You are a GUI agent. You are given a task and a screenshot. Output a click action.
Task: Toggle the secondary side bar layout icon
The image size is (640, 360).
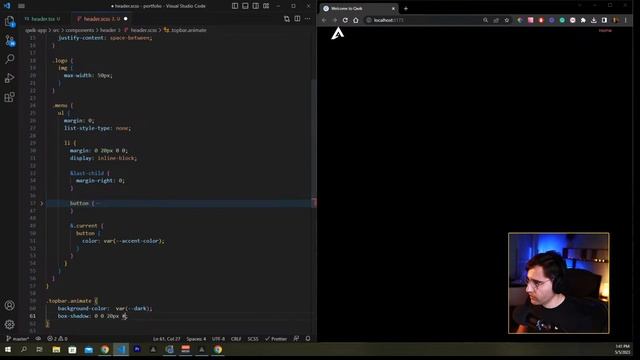click(x=256, y=6)
